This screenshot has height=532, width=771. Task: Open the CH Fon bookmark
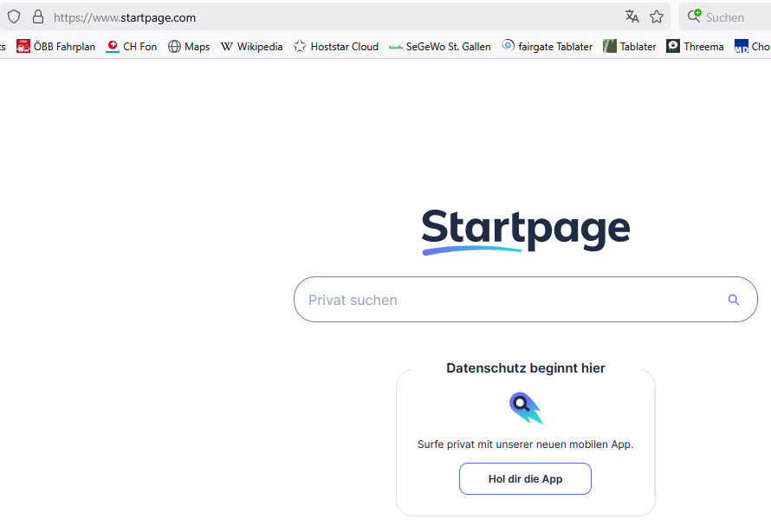(x=132, y=46)
